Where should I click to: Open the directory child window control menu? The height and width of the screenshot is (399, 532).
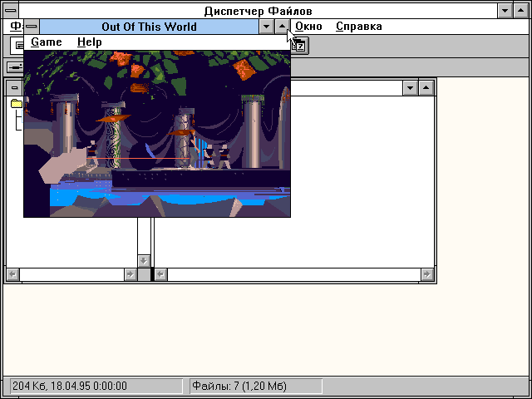(14, 88)
